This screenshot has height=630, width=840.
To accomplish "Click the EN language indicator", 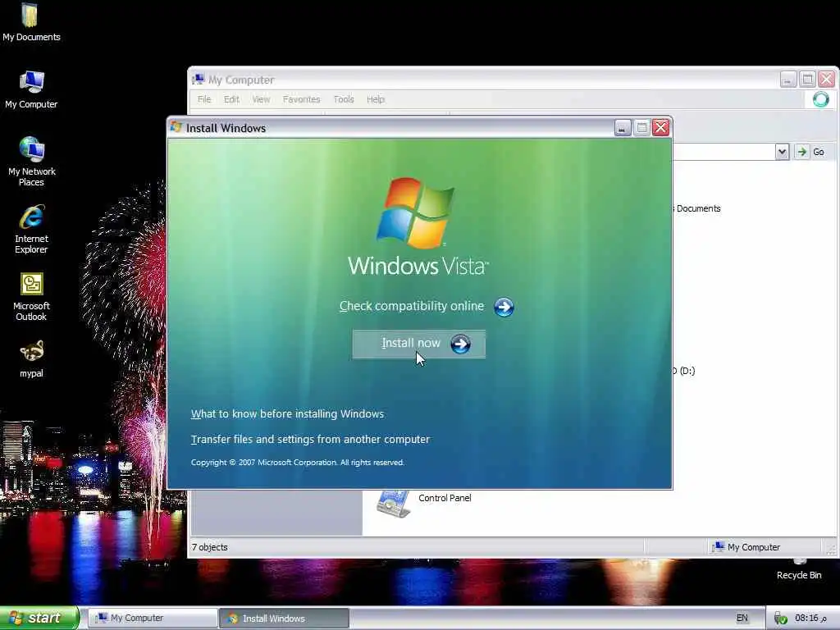I will (742, 618).
